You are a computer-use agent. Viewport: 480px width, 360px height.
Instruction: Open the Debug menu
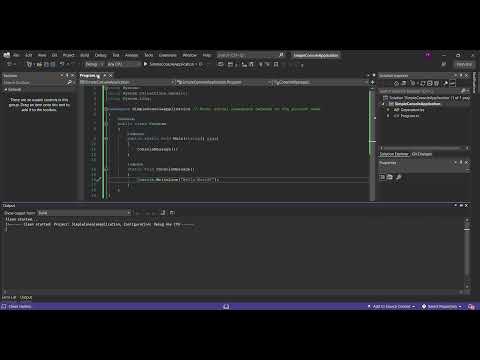click(x=100, y=55)
